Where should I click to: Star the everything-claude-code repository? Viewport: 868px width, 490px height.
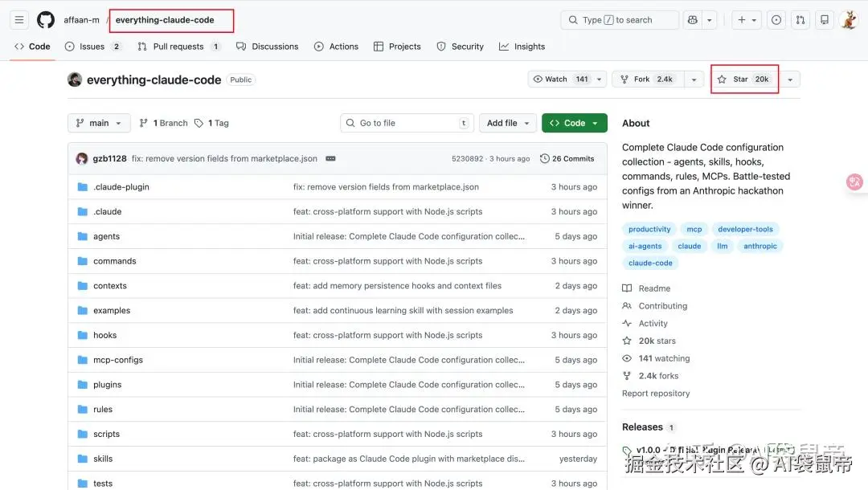(743, 80)
